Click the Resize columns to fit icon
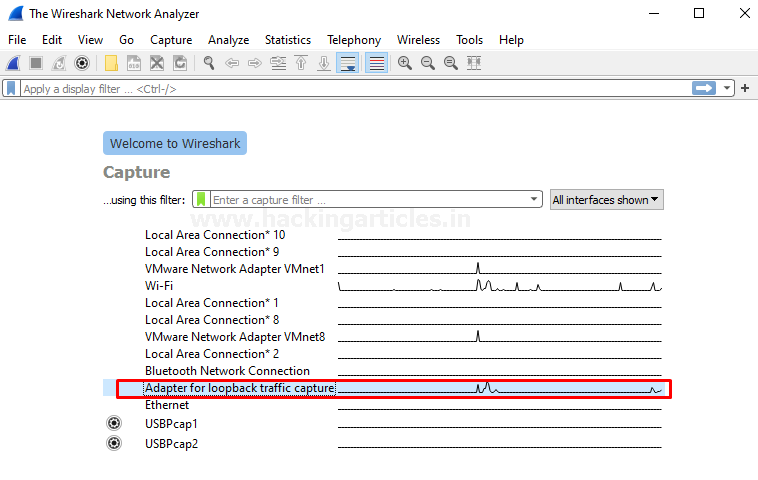 (x=474, y=63)
